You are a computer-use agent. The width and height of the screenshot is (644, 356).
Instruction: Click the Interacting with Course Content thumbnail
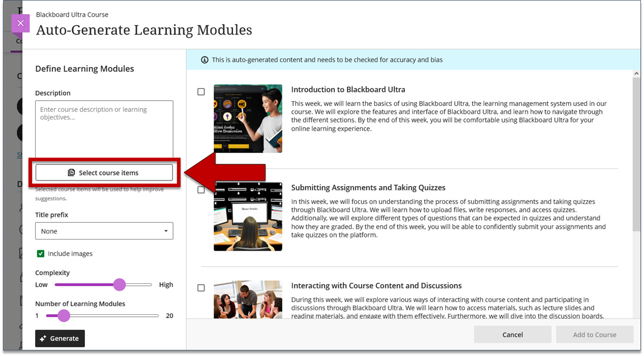(248, 300)
